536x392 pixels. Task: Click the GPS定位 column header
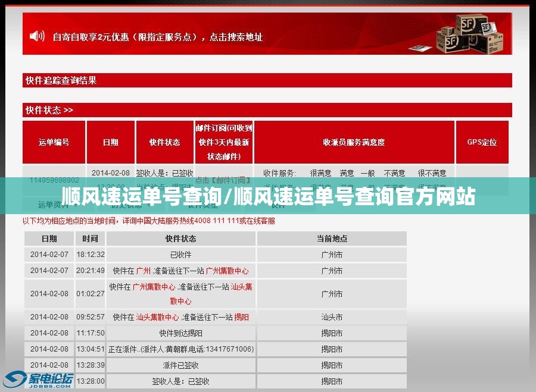(482, 142)
